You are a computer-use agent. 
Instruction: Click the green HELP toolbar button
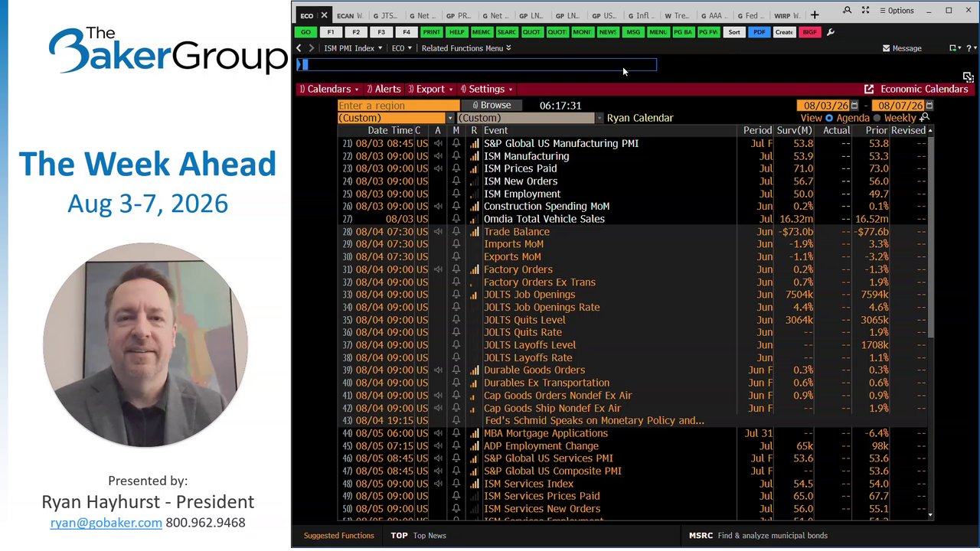(x=456, y=32)
